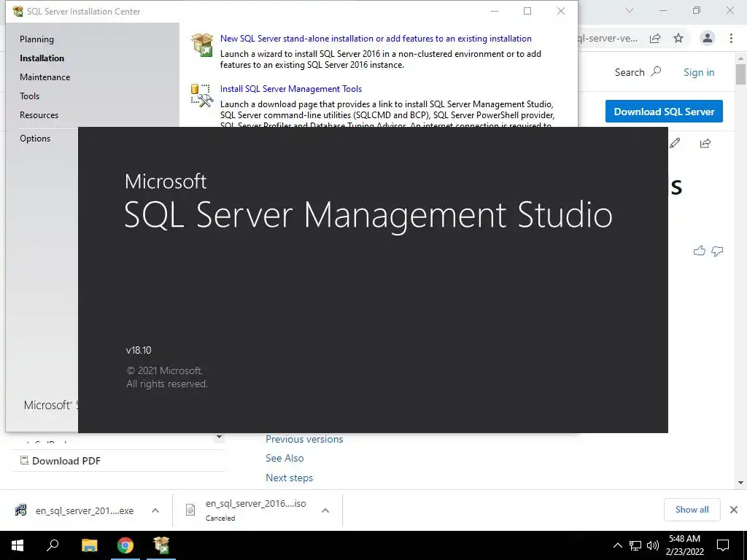Screen dimensions: 747x560
Task: Click the iso download file icon
Action: pyautogui.click(x=190, y=510)
